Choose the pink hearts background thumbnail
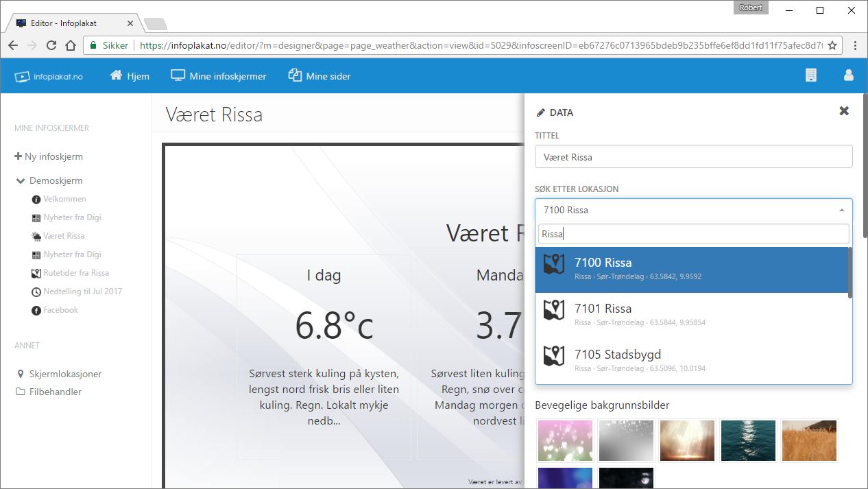Screen dimensions: 868x489 pyautogui.click(x=566, y=440)
